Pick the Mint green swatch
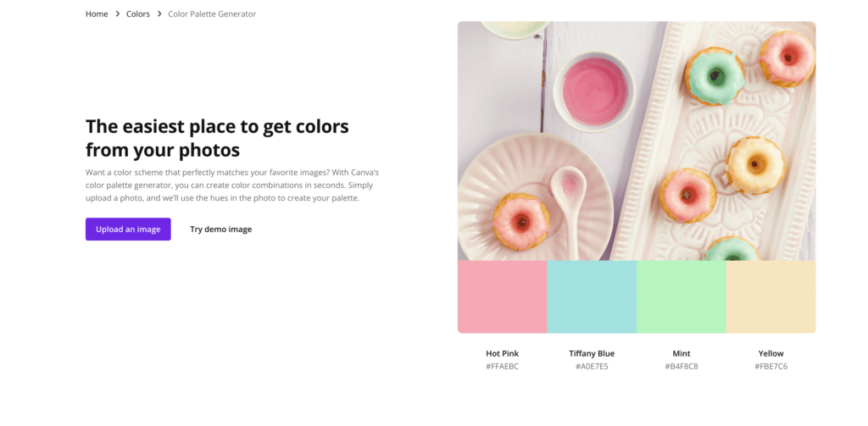The height and width of the screenshot is (426, 868). [x=682, y=296]
